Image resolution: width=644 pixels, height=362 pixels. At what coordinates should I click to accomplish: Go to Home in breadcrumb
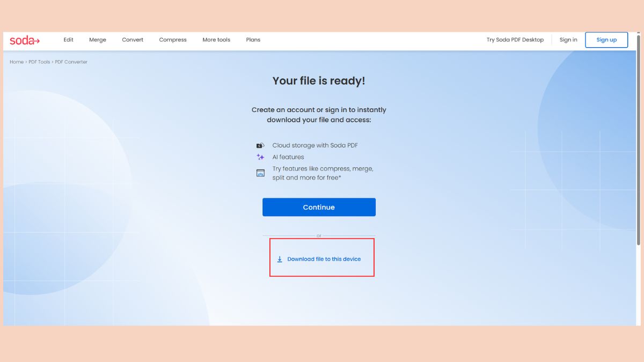coord(17,62)
